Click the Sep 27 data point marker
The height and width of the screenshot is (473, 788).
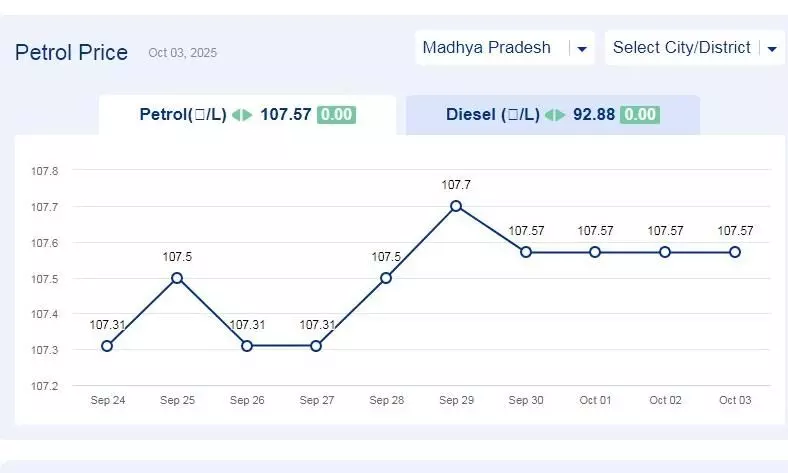pyautogui.click(x=316, y=346)
